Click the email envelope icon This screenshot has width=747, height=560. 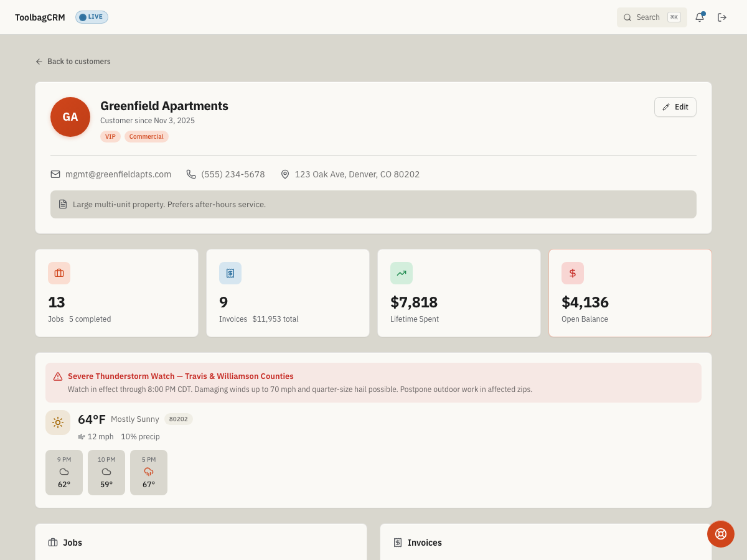click(55, 174)
